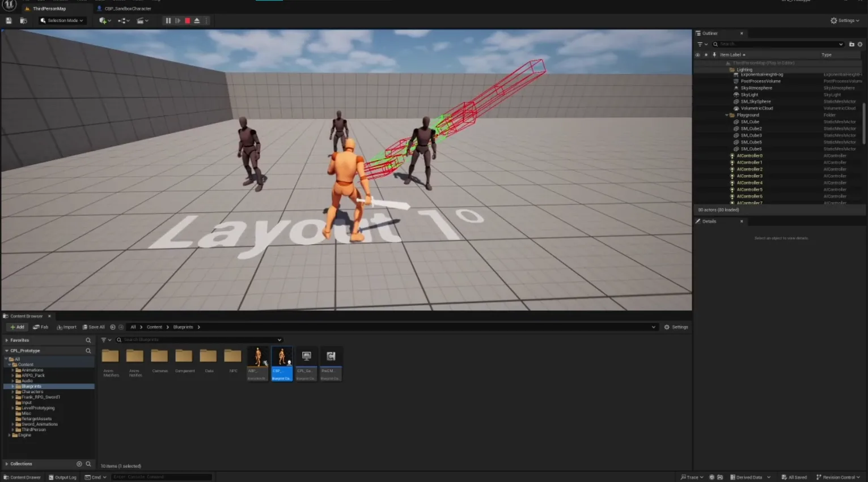Expand the Engine folder in the tree
The height and width of the screenshot is (482, 868).
(9, 435)
